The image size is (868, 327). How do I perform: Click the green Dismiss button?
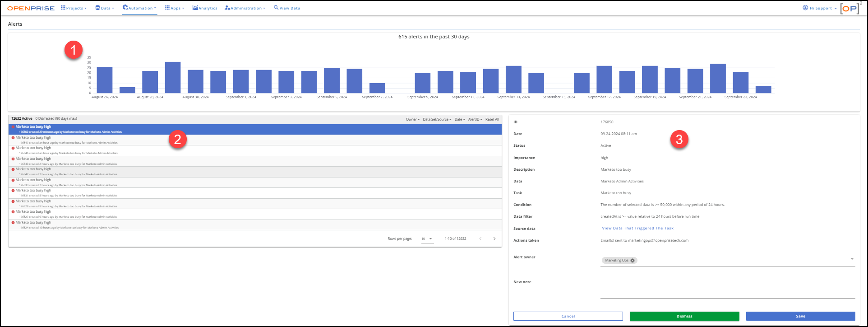[x=684, y=316]
